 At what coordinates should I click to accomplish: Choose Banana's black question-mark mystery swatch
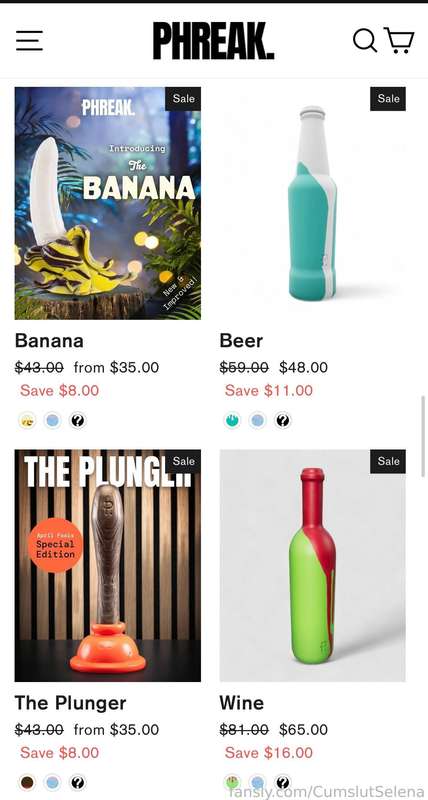78,421
